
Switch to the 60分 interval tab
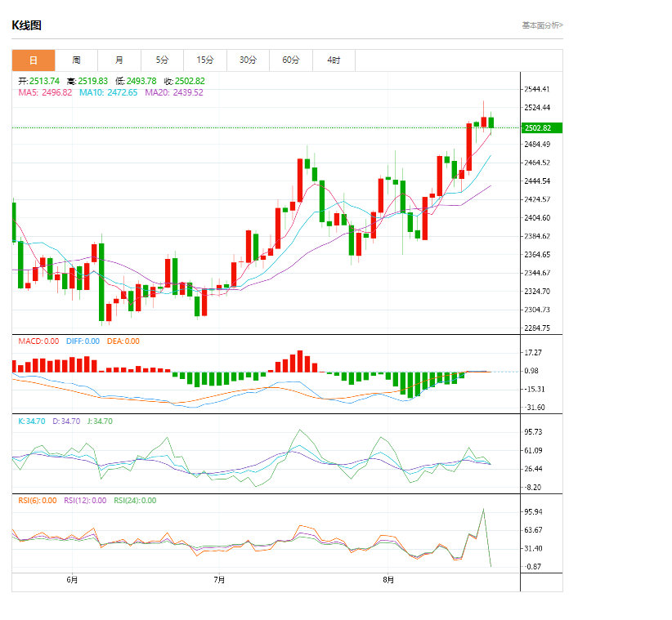click(x=291, y=60)
